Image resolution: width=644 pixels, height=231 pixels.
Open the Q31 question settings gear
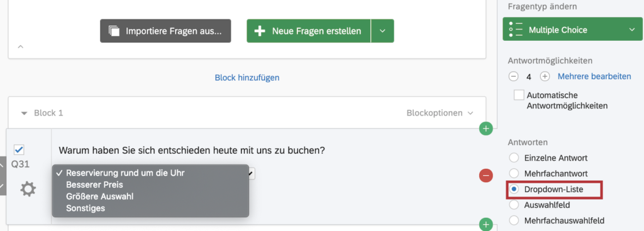tap(28, 189)
